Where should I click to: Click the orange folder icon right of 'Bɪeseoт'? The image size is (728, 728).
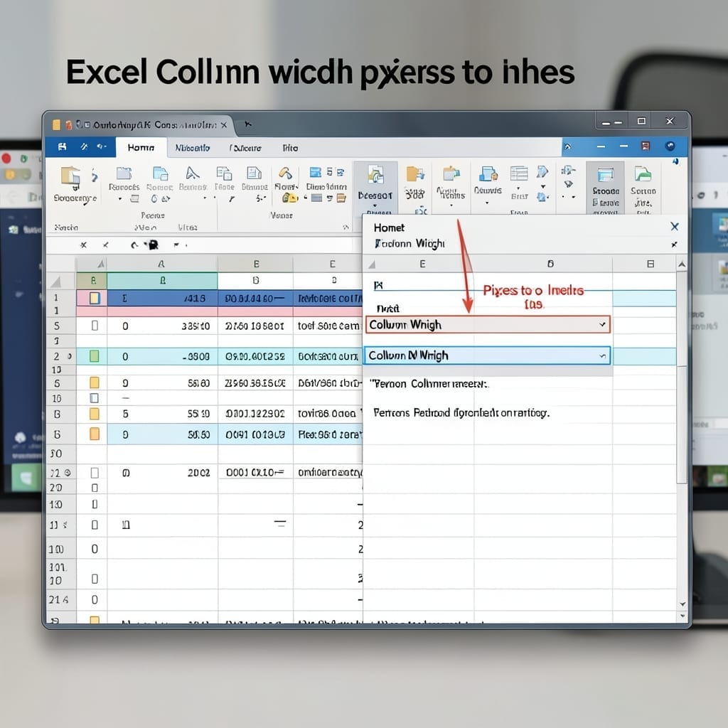click(x=415, y=174)
